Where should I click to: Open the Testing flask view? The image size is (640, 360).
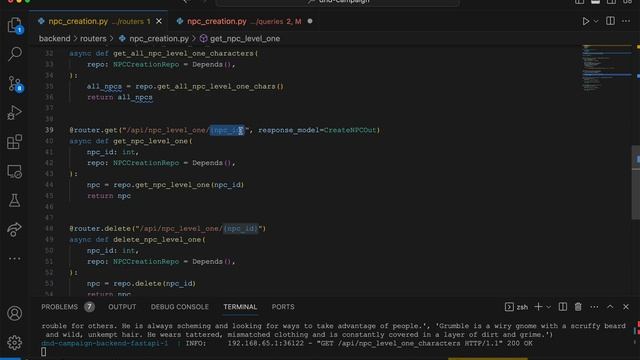coord(15,200)
